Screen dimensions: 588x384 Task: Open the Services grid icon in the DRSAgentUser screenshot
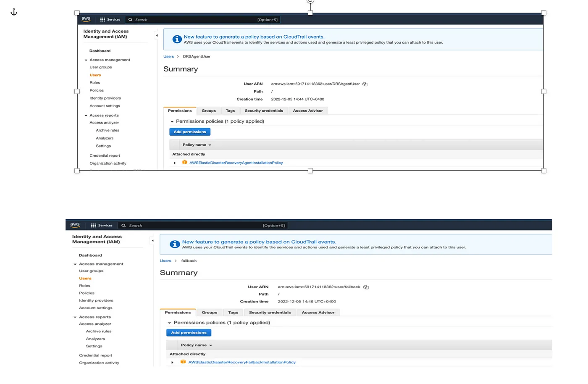pos(102,19)
